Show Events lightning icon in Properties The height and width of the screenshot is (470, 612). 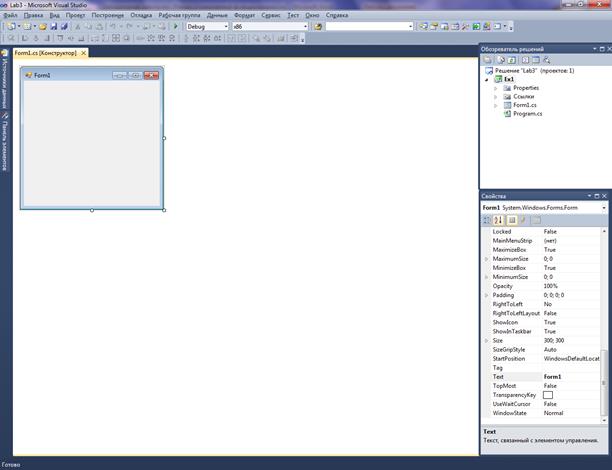[x=523, y=220]
